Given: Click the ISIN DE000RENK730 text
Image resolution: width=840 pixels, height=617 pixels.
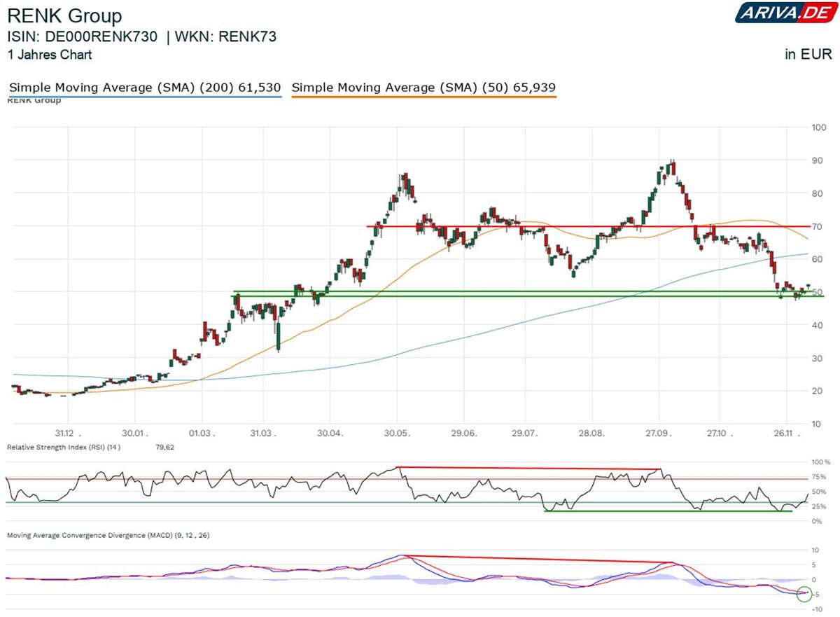Looking at the screenshot, I should coord(83,37).
